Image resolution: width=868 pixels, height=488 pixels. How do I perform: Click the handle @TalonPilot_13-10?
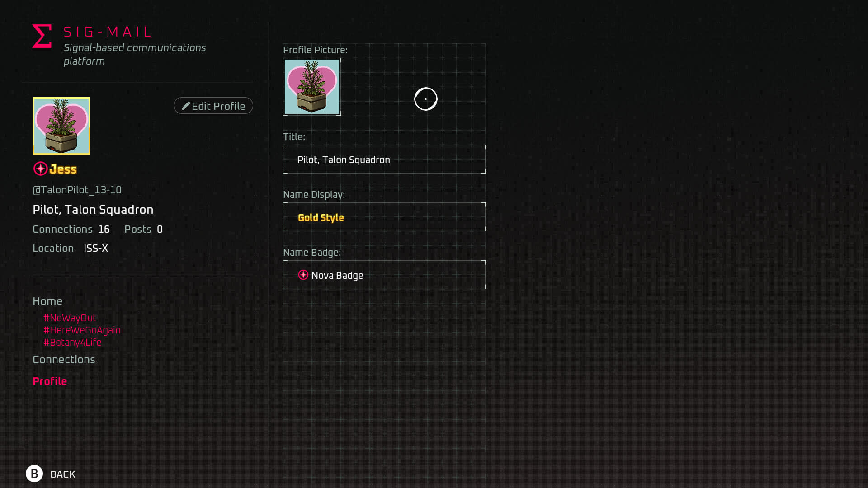click(77, 190)
